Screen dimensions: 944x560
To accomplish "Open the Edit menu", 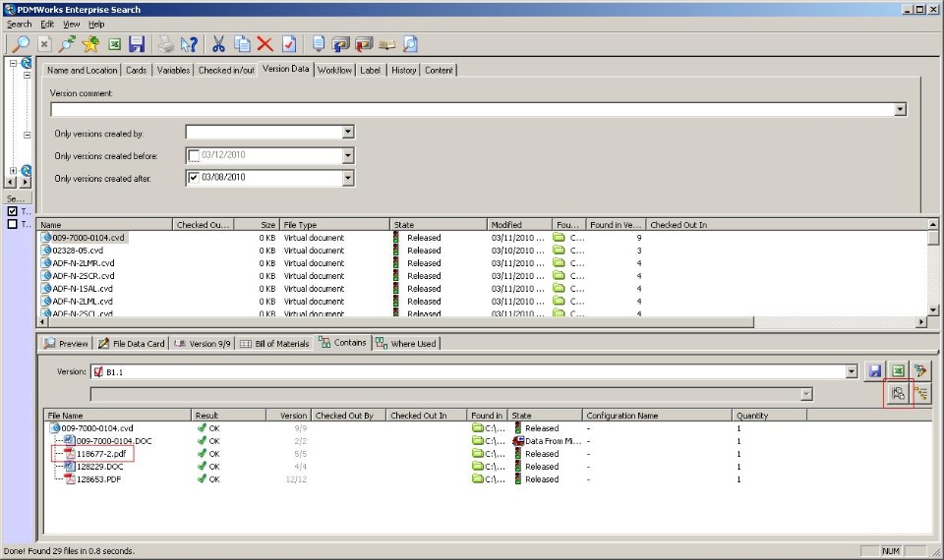I will [47, 24].
